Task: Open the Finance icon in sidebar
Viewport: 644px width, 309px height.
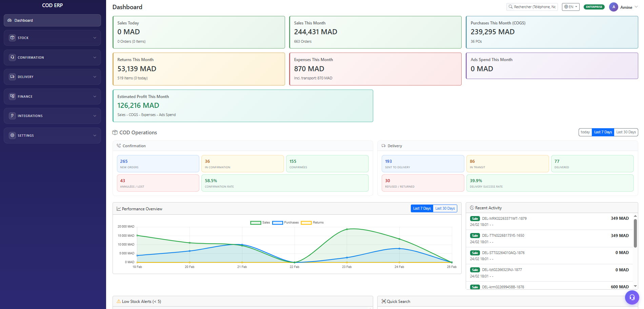Action: pos(12,96)
